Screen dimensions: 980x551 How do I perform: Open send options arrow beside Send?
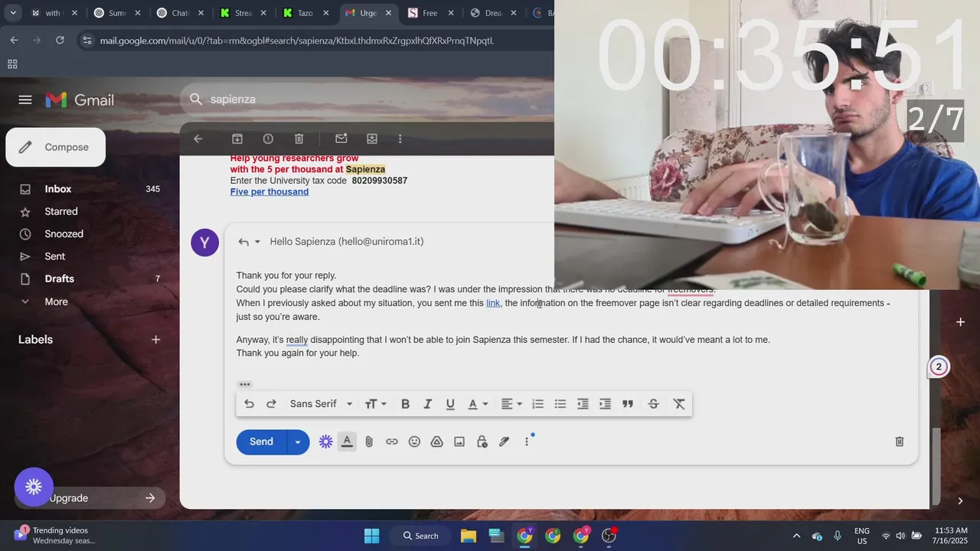[x=298, y=442]
